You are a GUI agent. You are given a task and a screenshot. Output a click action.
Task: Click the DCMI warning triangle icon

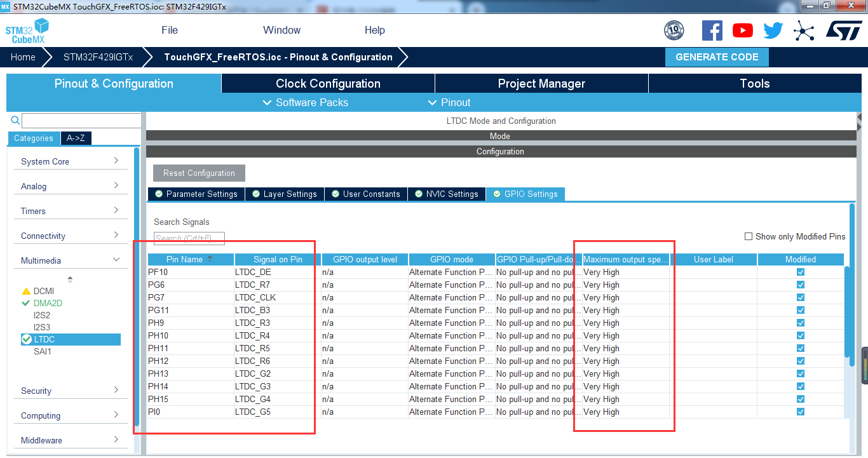click(x=26, y=291)
